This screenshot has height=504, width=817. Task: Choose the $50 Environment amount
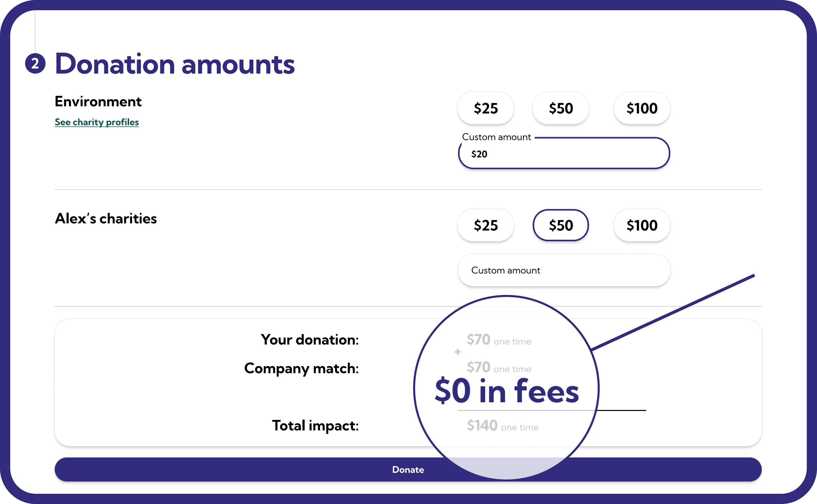[x=561, y=108]
